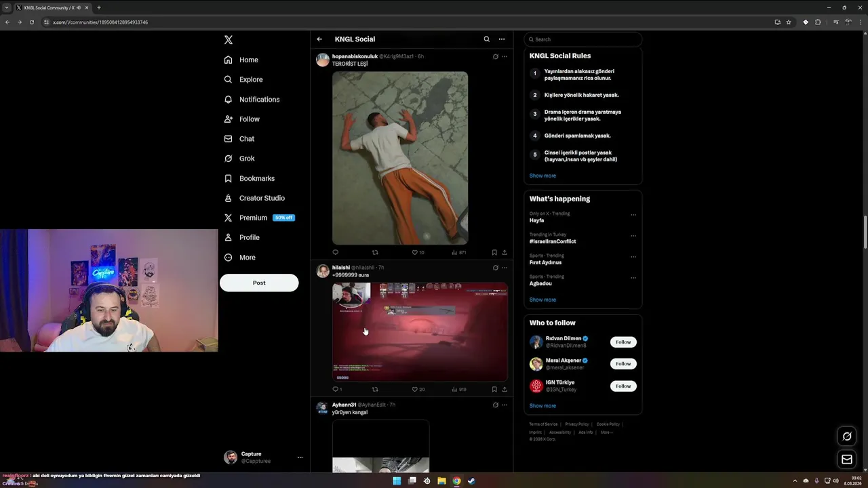This screenshot has width=868, height=488.
Task: View analytics showing 918 views
Action: tap(458, 389)
